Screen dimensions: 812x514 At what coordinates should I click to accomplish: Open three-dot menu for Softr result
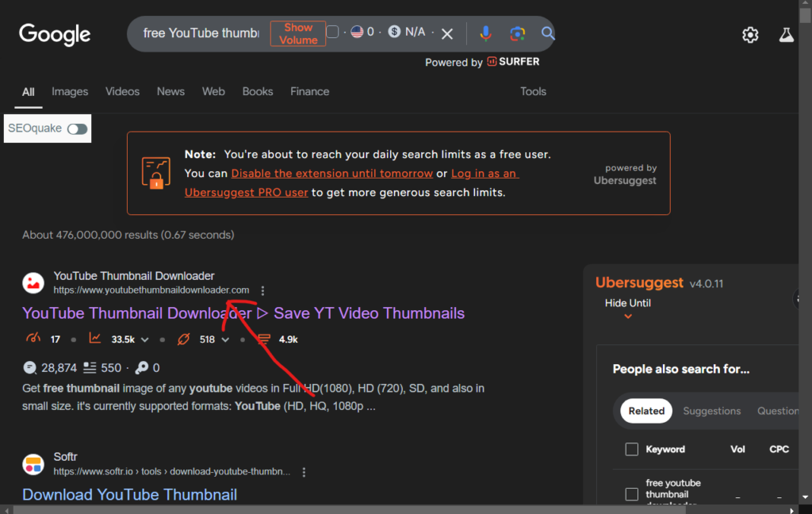[304, 472]
